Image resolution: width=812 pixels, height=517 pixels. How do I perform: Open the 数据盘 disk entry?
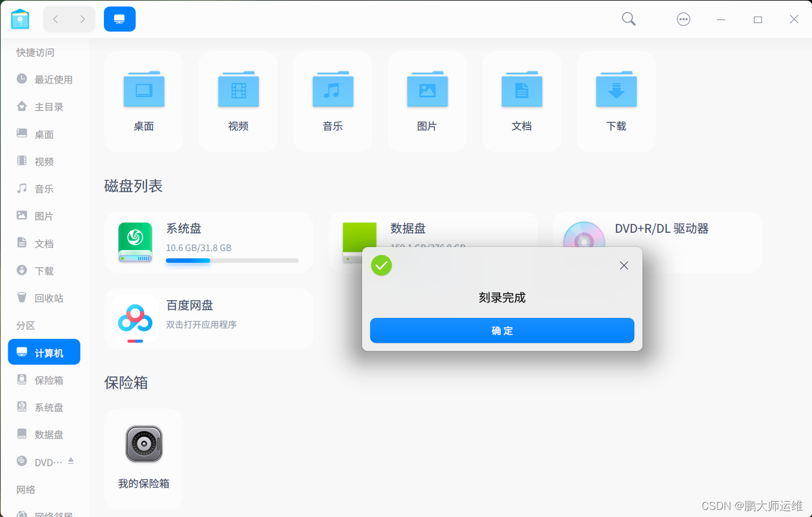tap(409, 229)
